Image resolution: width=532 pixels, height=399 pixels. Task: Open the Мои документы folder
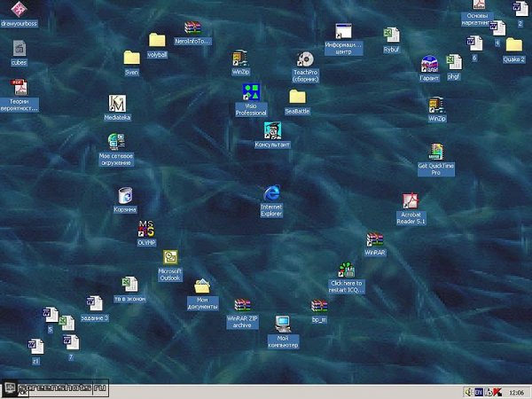[202, 286]
